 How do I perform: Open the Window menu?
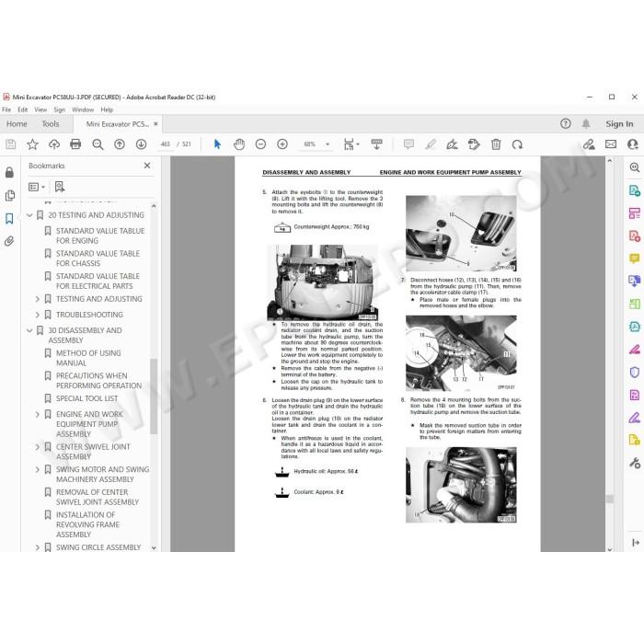[83, 109]
